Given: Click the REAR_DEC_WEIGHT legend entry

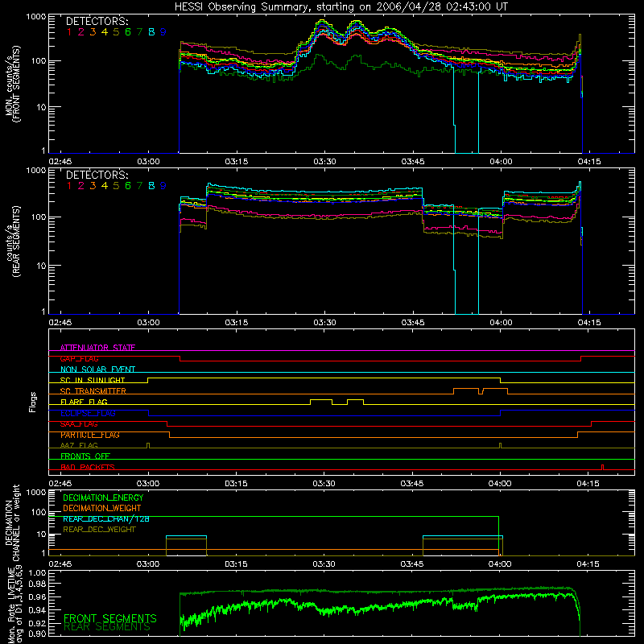Looking at the screenshot, I should pyautogui.click(x=99, y=530).
